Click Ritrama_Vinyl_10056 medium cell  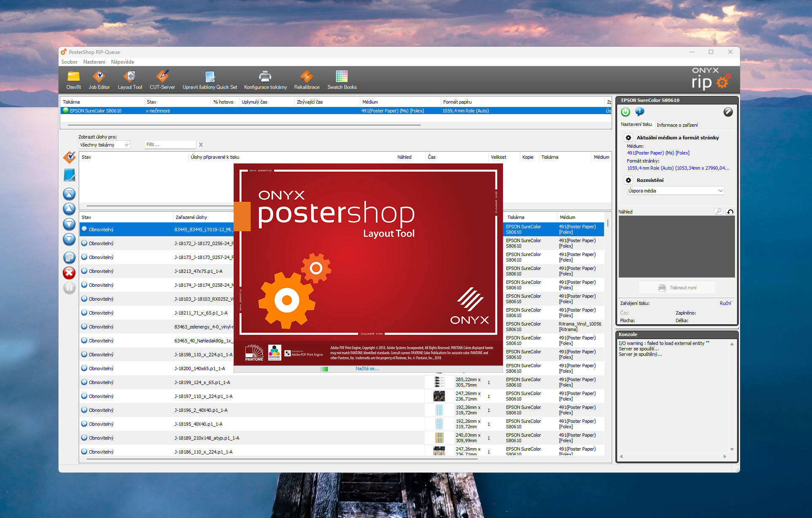580,327
